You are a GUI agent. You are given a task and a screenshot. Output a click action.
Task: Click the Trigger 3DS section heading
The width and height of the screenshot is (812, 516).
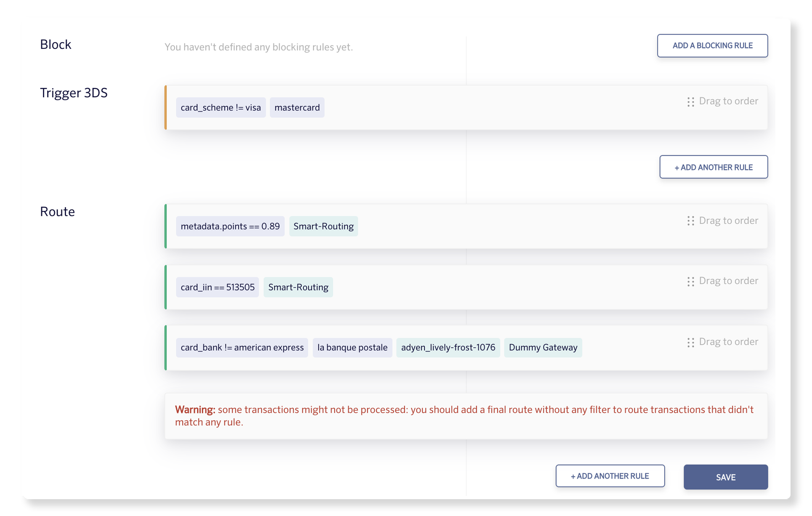74,93
